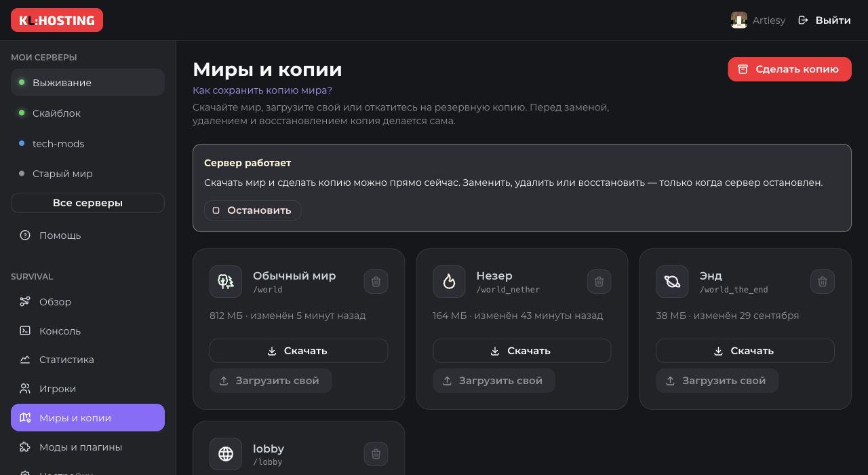The width and height of the screenshot is (868, 475).
Task: Open the Как сохранить копию мира link
Action: point(262,90)
